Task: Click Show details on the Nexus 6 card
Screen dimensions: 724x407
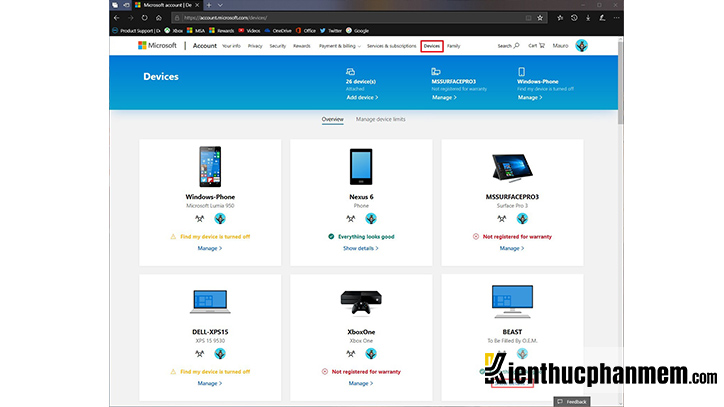Action: [x=361, y=249]
